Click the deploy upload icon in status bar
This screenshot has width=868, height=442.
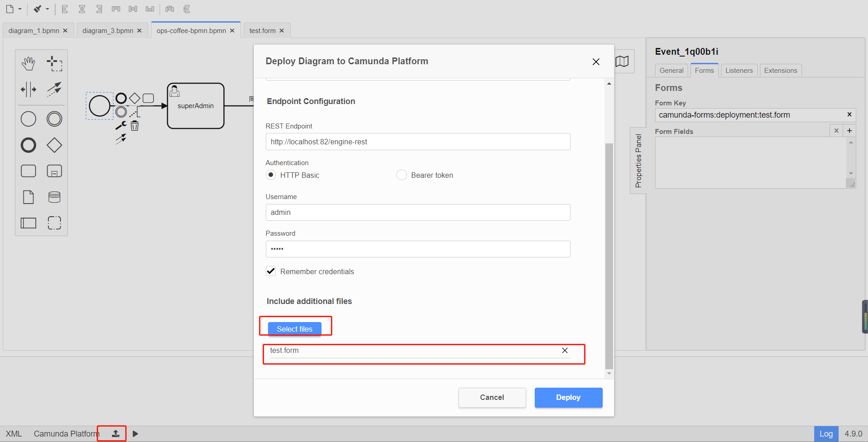click(116, 433)
